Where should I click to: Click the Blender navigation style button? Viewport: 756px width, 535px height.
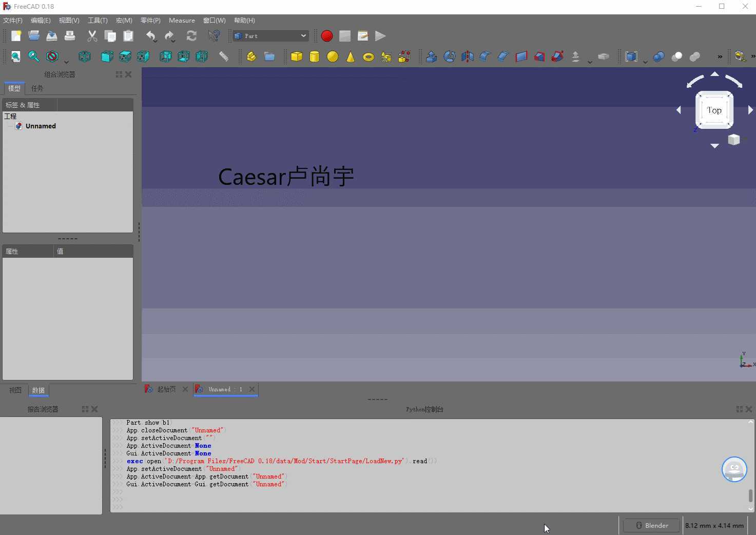tap(652, 525)
